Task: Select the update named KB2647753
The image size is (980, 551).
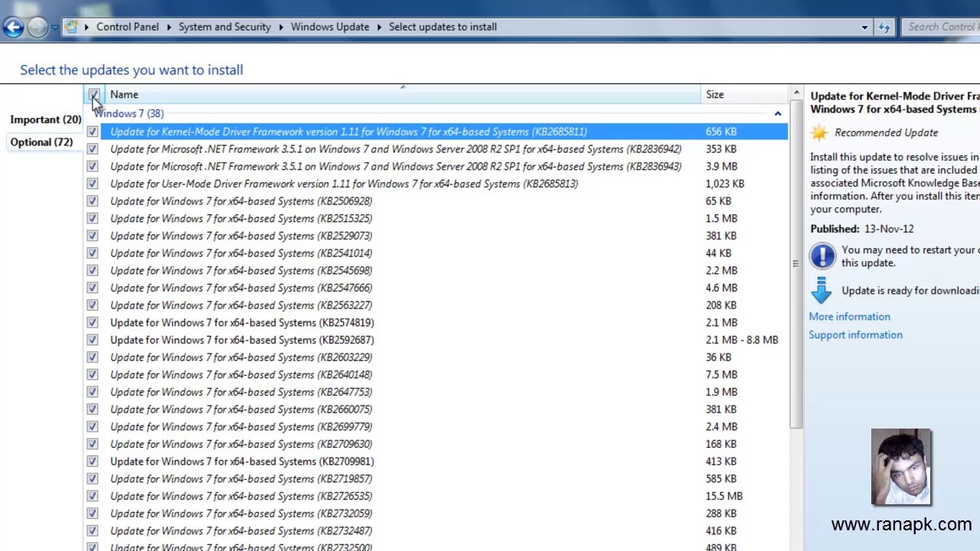Action: (241, 392)
